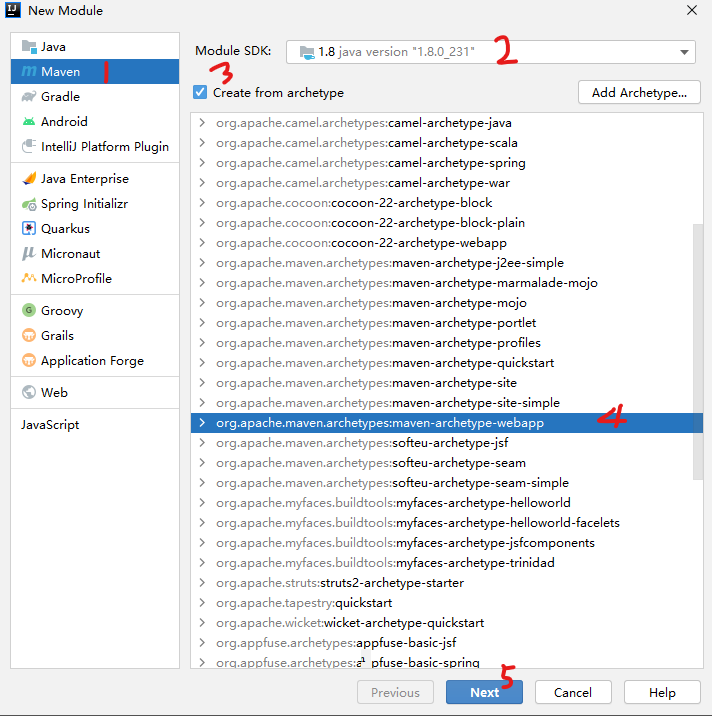Click the Java folder icon in sidebar

click(29, 47)
